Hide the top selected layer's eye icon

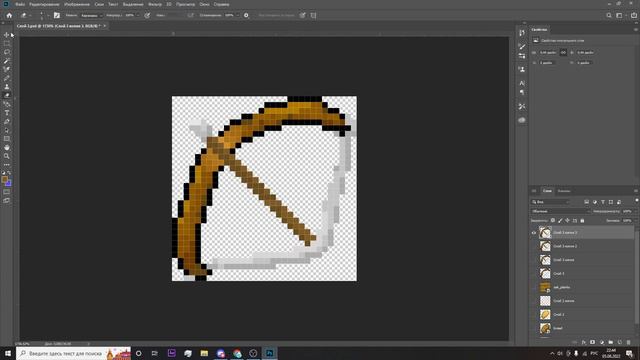533,233
